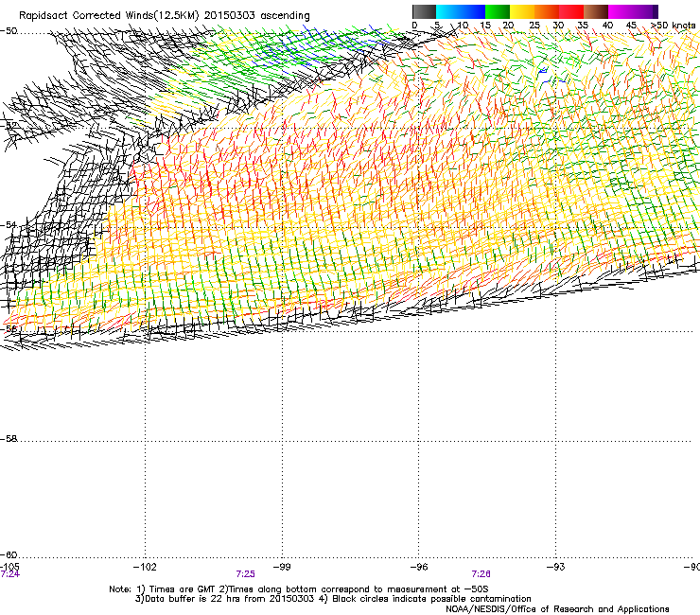Click the -99 longitude axis label
The width and height of the screenshot is (700, 615).
click(x=282, y=567)
